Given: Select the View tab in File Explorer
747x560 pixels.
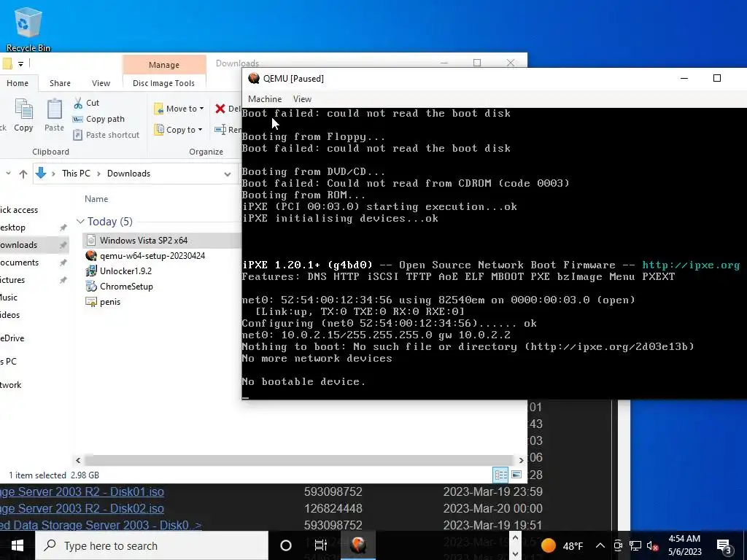Looking at the screenshot, I should (101, 83).
